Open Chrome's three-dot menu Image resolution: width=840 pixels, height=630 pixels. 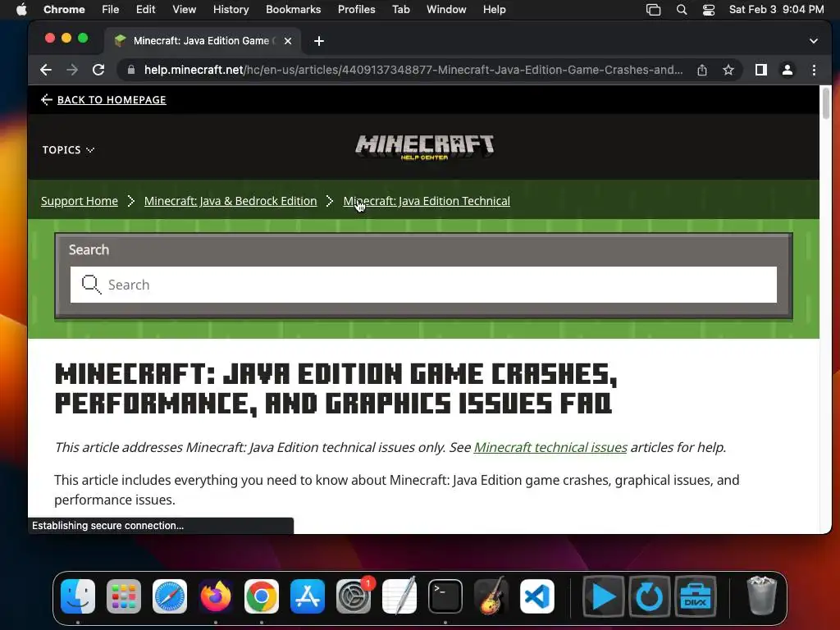click(814, 70)
